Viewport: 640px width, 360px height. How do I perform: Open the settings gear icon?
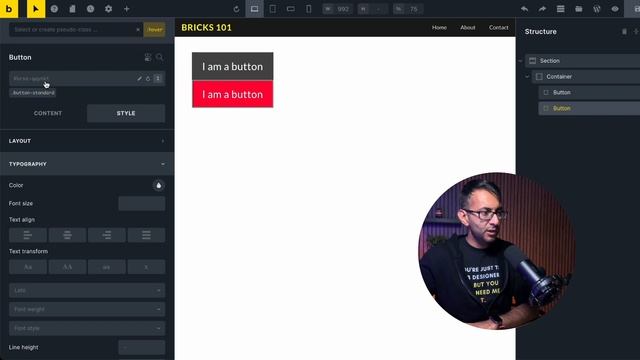coord(109,9)
